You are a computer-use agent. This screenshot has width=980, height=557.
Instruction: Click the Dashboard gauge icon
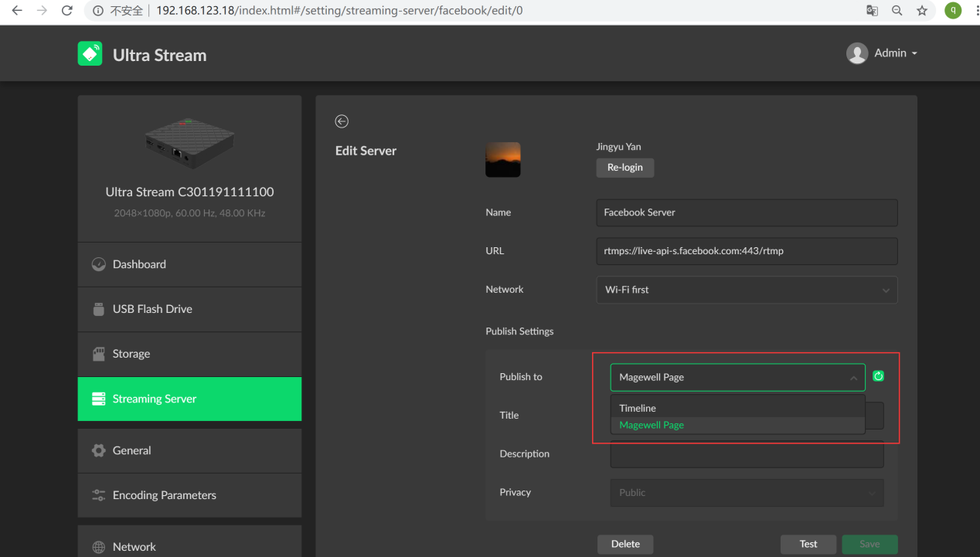pyautogui.click(x=98, y=264)
